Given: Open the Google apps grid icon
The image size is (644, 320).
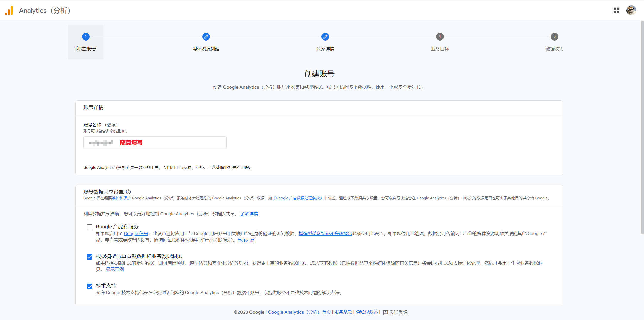Looking at the screenshot, I should pos(616,10).
